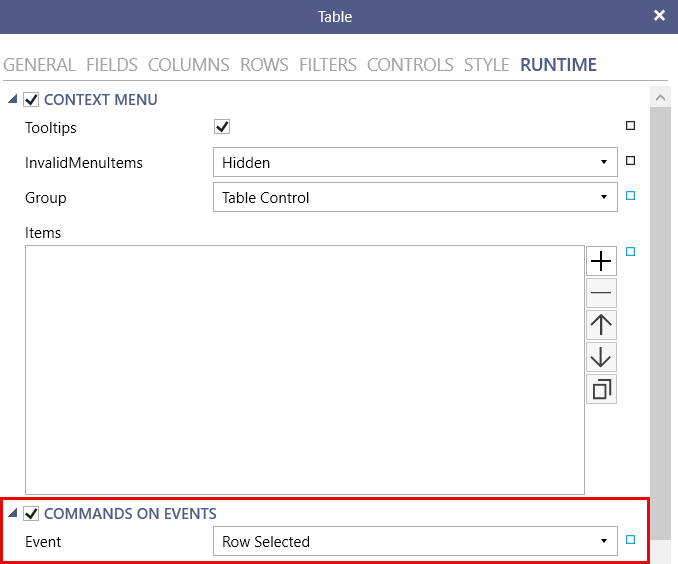Screen dimensions: 678x564
Task: Click the blue square marker beside Event
Action: coord(630,540)
